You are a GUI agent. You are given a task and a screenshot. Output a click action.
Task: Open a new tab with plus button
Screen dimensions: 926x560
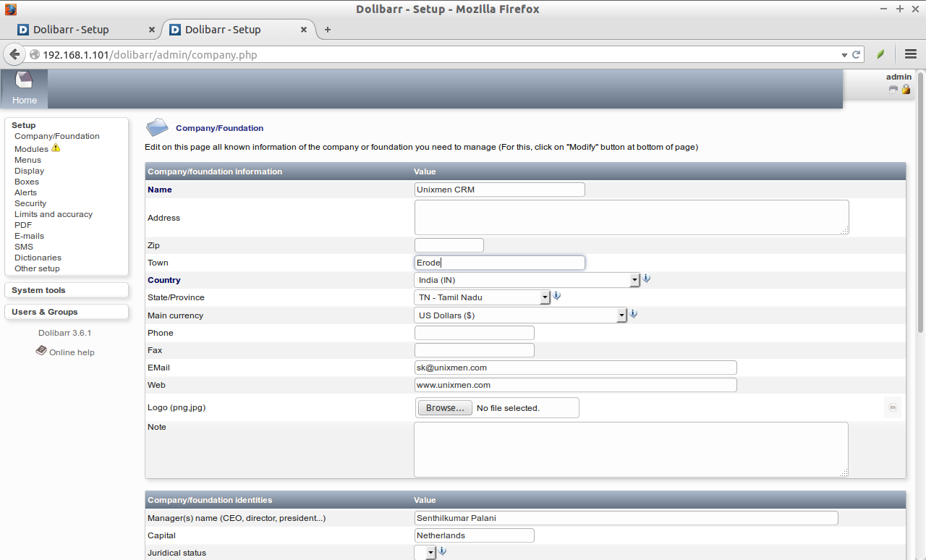click(328, 30)
